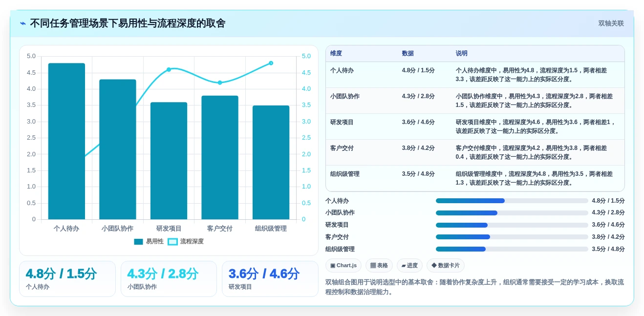
Task: Click the 小团队协作 bar in chart
Action: pos(118,149)
